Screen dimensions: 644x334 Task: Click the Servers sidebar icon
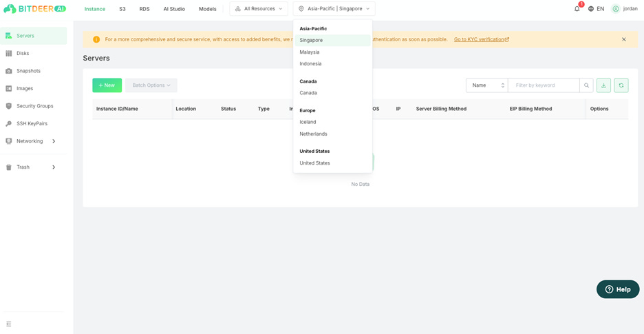(9, 36)
